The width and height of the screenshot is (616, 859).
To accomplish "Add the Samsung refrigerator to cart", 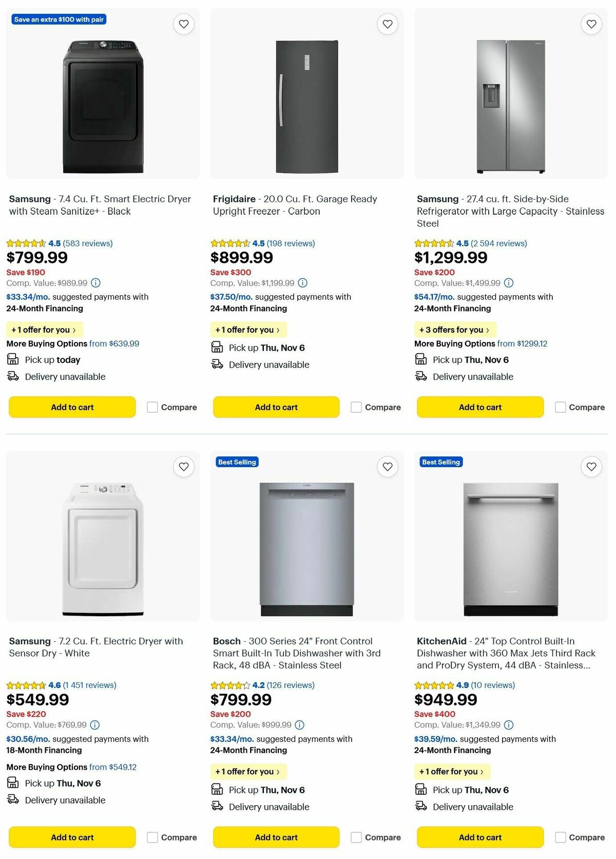I will [x=479, y=407].
